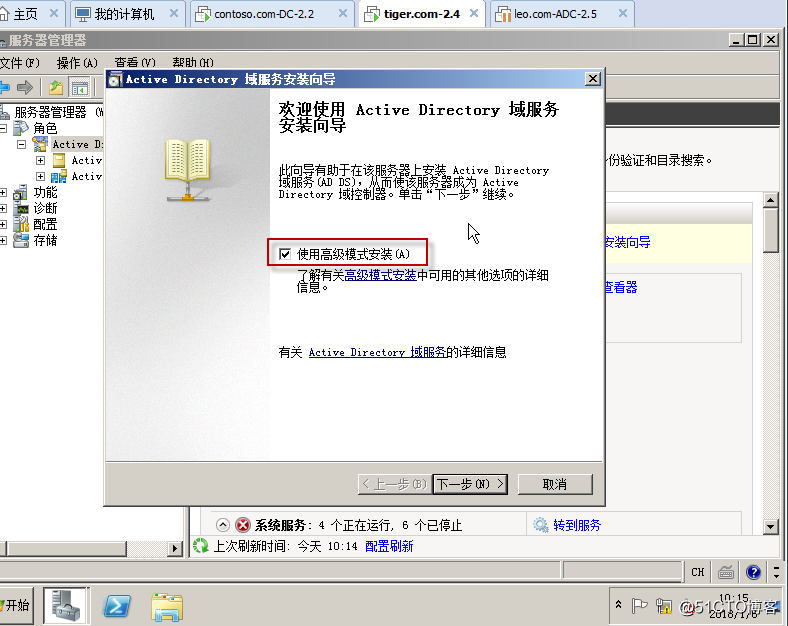Expand the 功能 tree node
788x626 pixels.
tap(3, 192)
